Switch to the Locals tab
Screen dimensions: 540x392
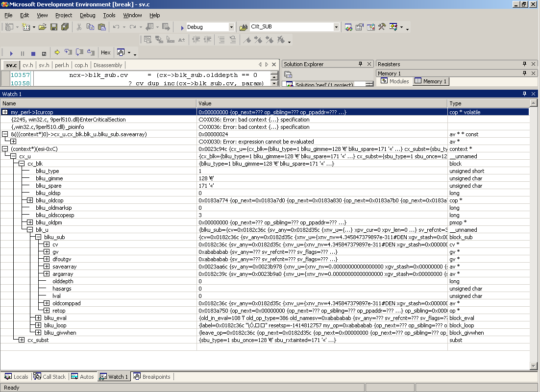17,377
